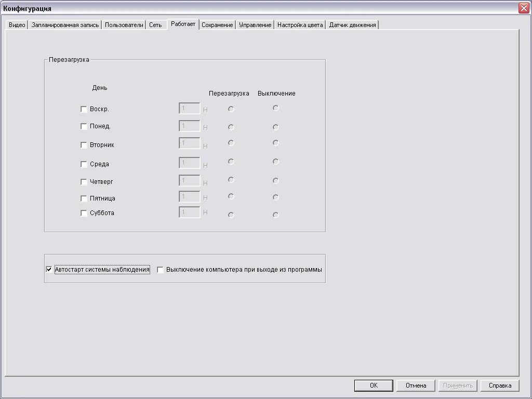
Task: Click the Перезагрузка column header
Action: pyautogui.click(x=229, y=94)
